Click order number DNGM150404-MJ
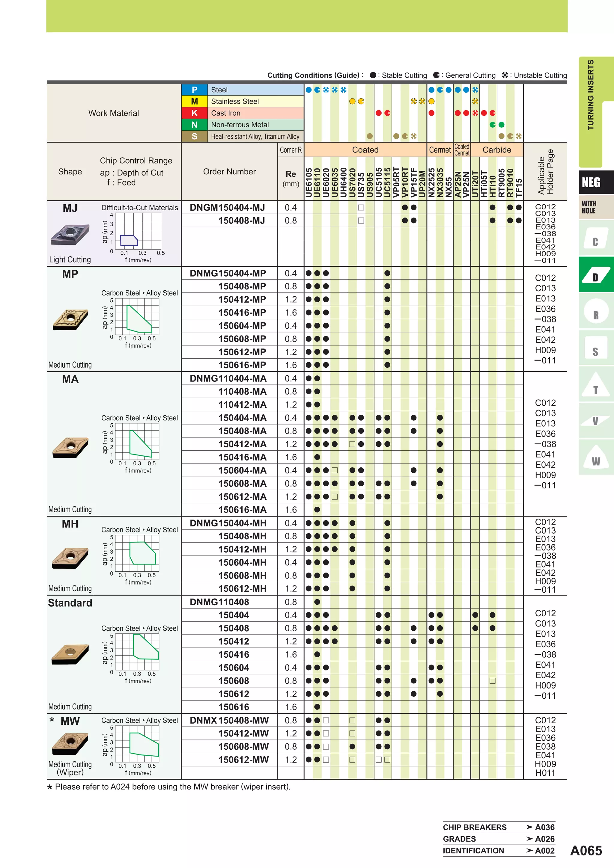The width and height of the screenshot is (614, 868). tap(227, 208)
